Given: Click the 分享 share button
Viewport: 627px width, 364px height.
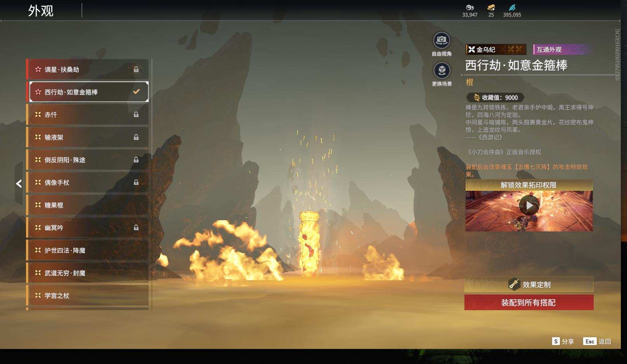Looking at the screenshot, I should [x=563, y=341].
